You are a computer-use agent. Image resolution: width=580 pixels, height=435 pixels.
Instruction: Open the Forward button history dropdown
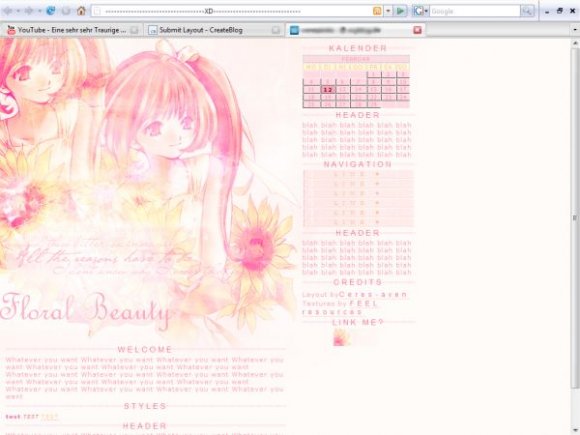tap(39, 11)
